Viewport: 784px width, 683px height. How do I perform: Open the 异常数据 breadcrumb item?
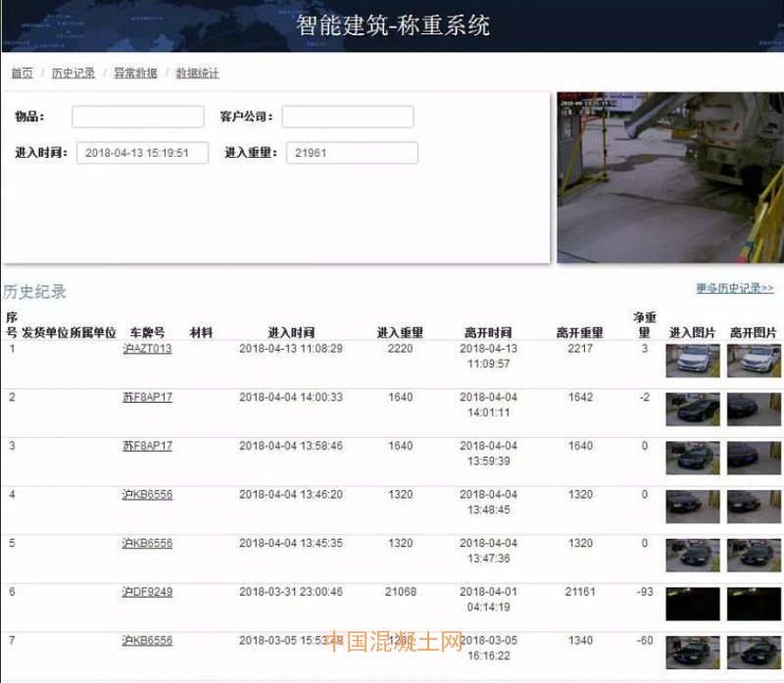pyautogui.click(x=135, y=73)
